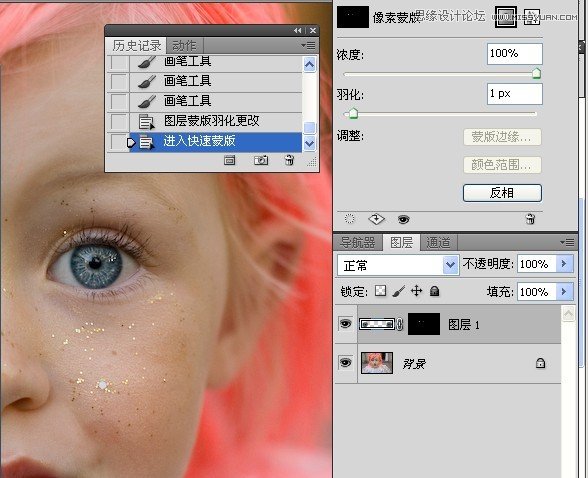The height and width of the screenshot is (478, 588).
Task: Click the 填充 value field
Action: point(536,292)
